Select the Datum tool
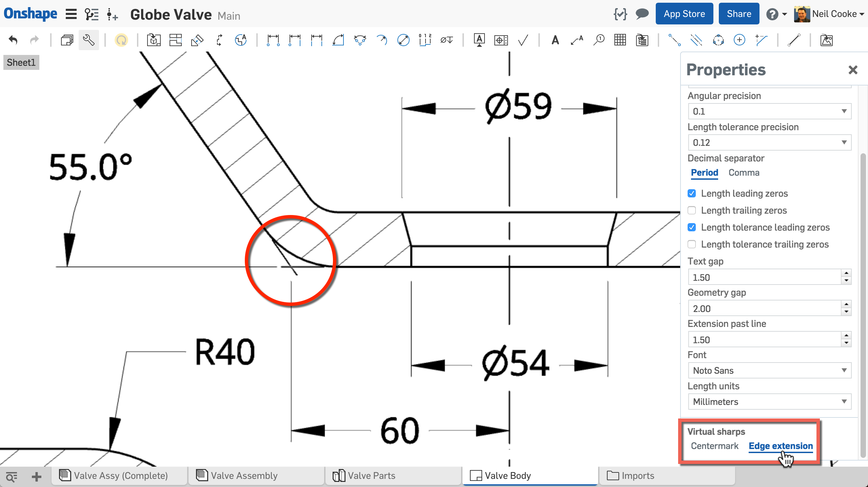This screenshot has height=487, width=868. click(x=479, y=40)
